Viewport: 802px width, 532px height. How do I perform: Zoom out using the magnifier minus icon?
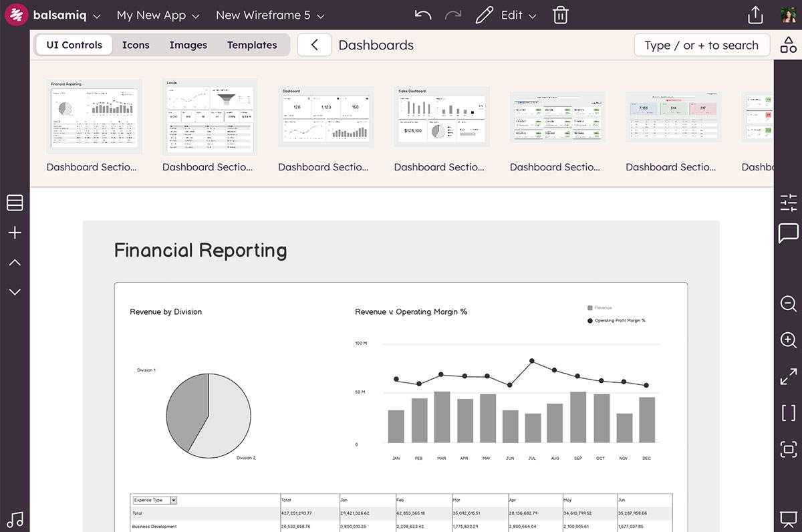pos(788,303)
